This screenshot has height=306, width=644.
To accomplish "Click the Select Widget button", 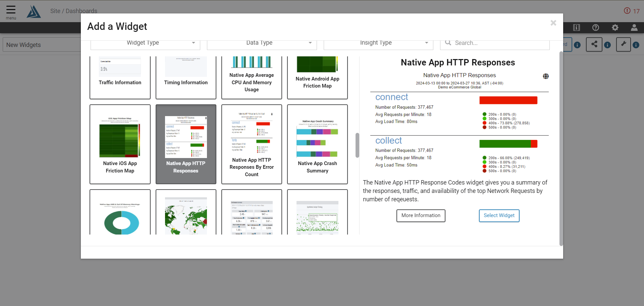I will click(x=499, y=215).
